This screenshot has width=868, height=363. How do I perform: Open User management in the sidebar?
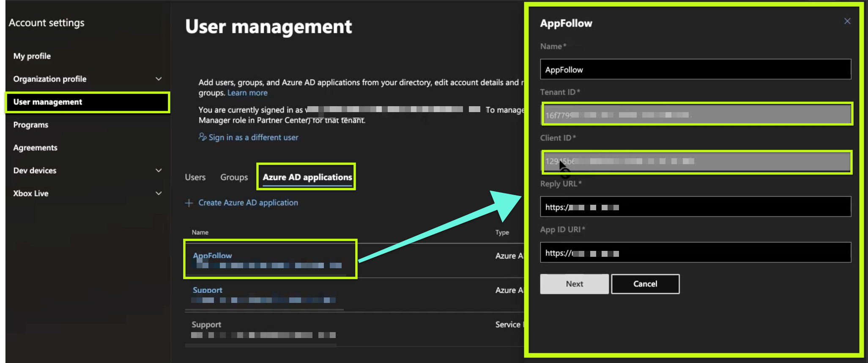click(88, 102)
